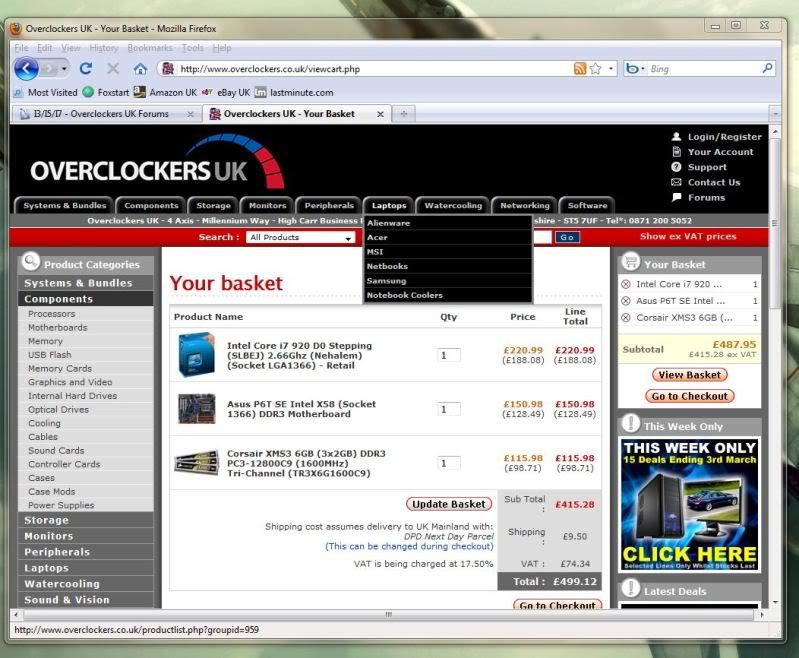
Task: Click the RSS feed icon in address bar
Action: (x=580, y=69)
